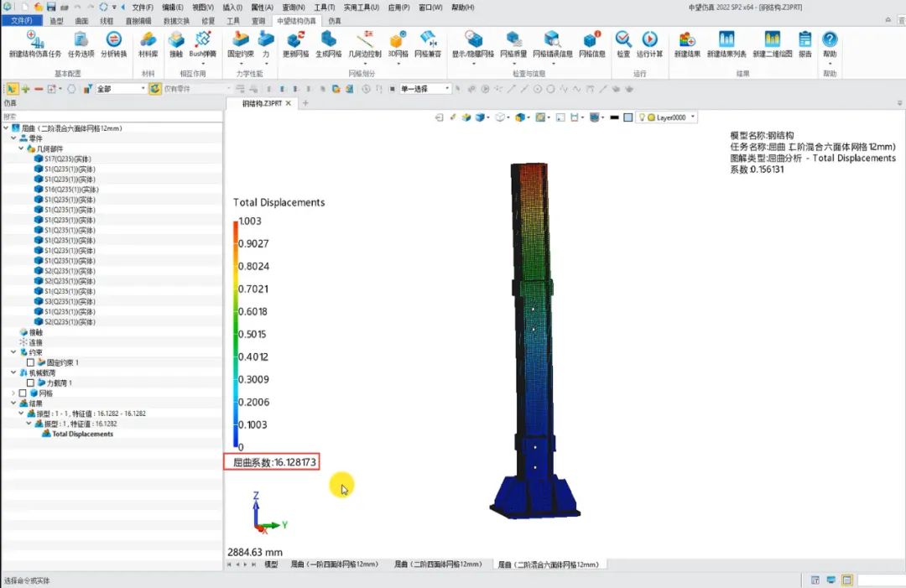Switch to the 造型 ribbon tab

(56, 20)
